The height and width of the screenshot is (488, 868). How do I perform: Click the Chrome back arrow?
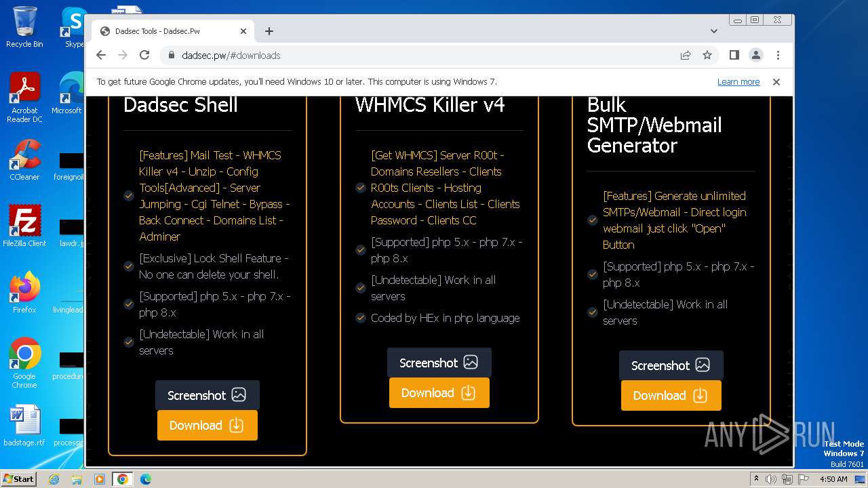[x=101, y=56]
